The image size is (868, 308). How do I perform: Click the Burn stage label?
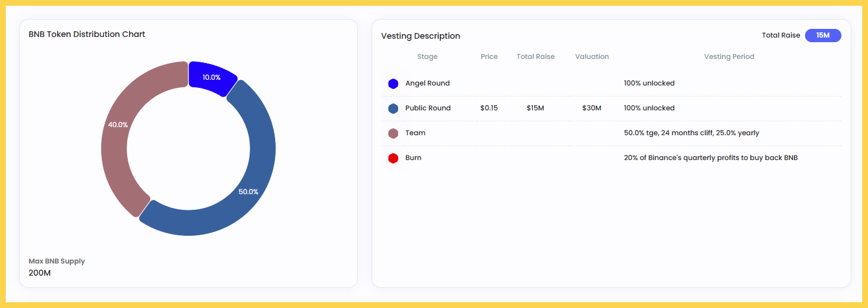tap(413, 158)
